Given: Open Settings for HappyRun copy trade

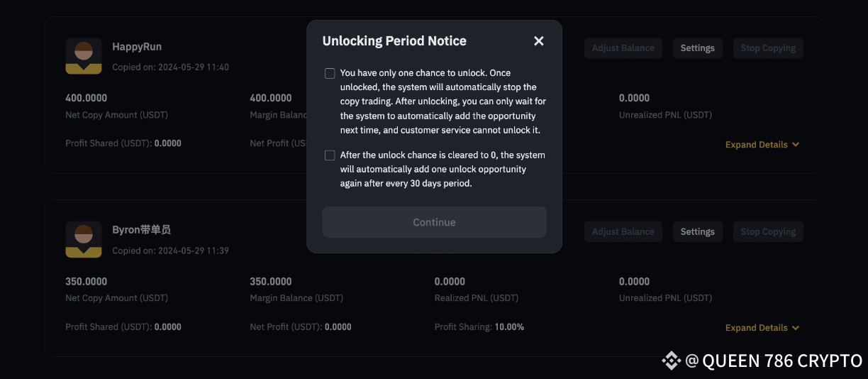Looking at the screenshot, I should (x=697, y=48).
